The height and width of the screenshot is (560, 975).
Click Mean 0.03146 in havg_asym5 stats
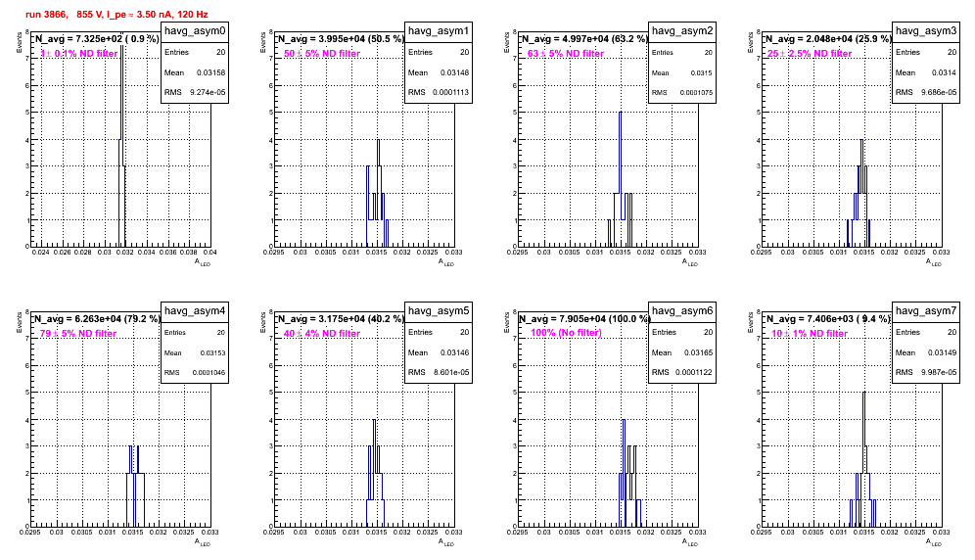coord(439,352)
